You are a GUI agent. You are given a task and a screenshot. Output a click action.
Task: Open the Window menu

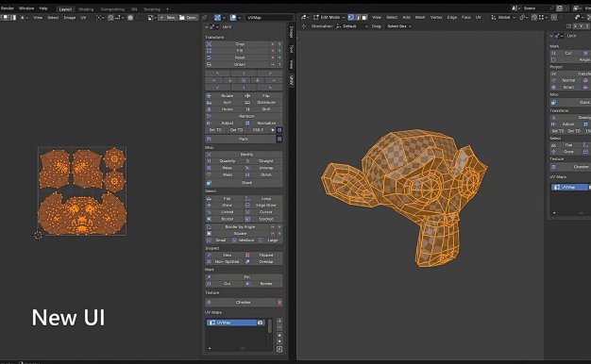pos(26,8)
